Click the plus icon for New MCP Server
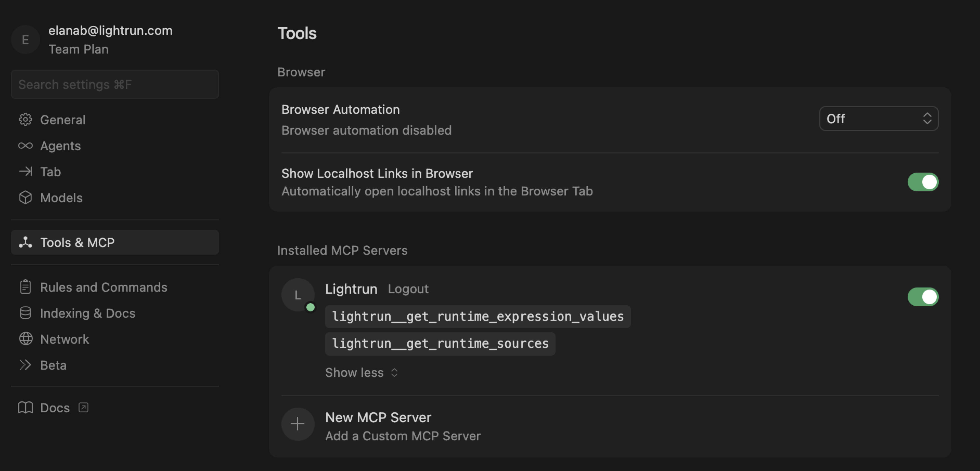 (x=298, y=424)
